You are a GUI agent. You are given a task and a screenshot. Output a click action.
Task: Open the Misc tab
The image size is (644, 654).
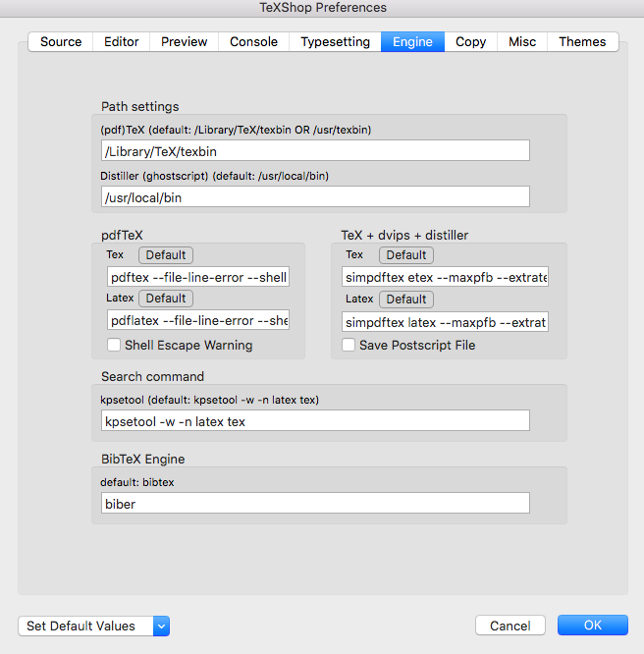coord(522,41)
